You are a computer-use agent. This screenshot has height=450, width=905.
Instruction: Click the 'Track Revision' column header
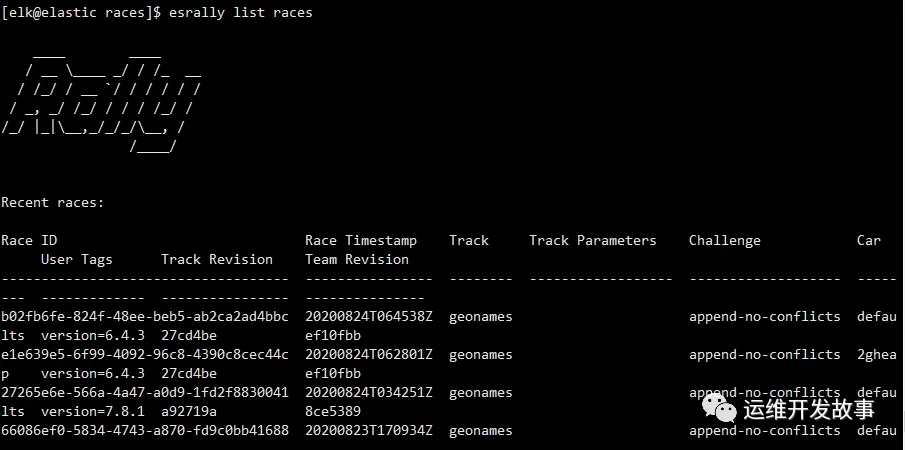(217, 260)
